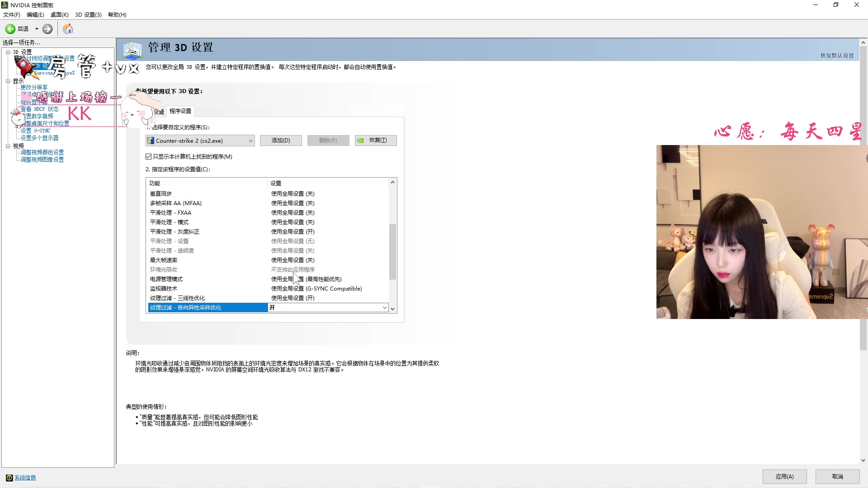Open back history dropdown arrow next to 后退
The width and height of the screenshot is (868, 488).
pos(37,29)
